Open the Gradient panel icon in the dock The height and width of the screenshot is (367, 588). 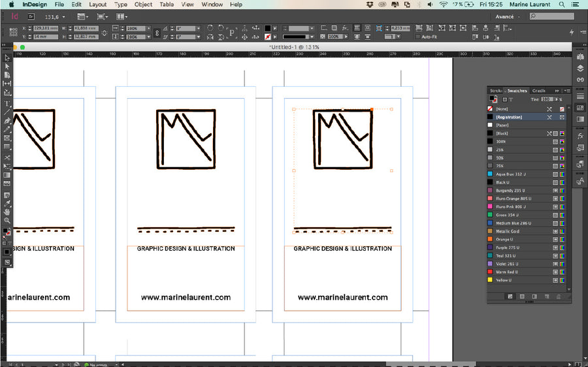pyautogui.click(x=580, y=120)
